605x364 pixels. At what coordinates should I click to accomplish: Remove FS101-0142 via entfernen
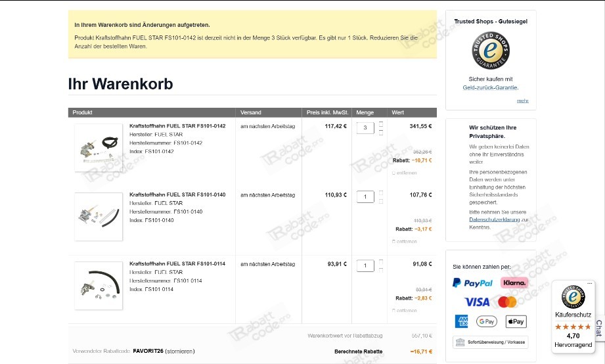405,173
